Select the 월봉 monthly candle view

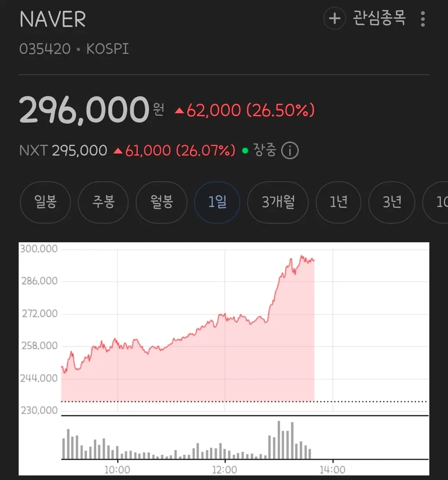pyautogui.click(x=162, y=202)
